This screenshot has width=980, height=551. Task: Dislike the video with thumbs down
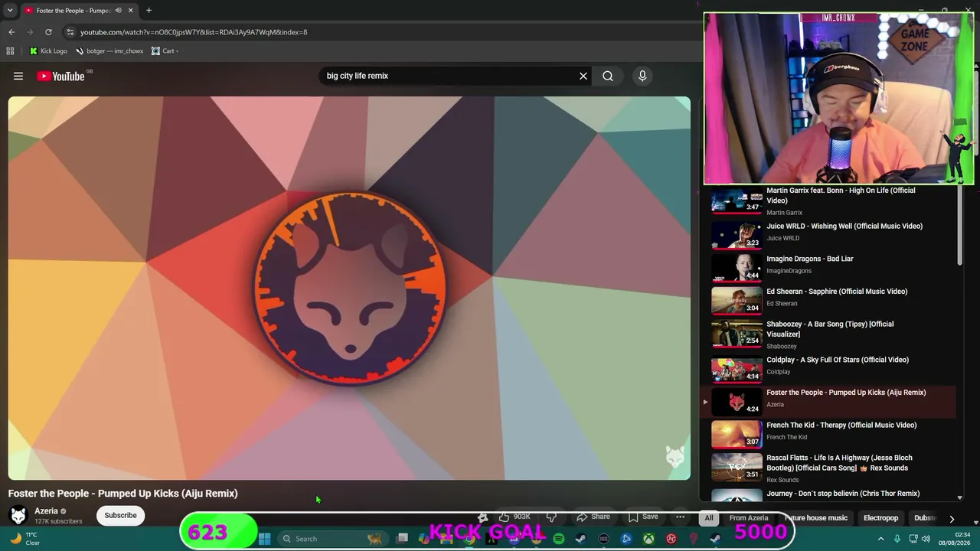(x=551, y=517)
